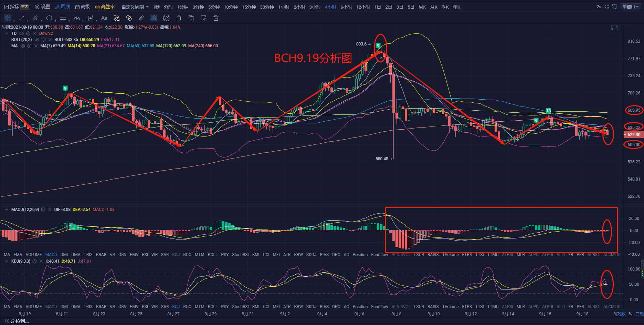Click the trash icon to delete drawings
Image resolution: width=644 pixels, height=325 pixels.
point(216,18)
